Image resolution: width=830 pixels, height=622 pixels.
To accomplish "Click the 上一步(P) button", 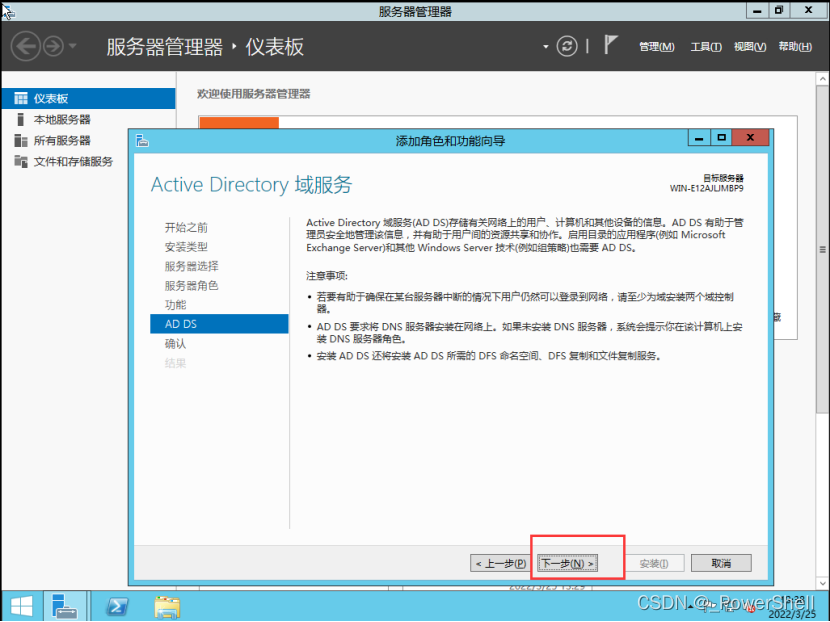I will click(500, 563).
